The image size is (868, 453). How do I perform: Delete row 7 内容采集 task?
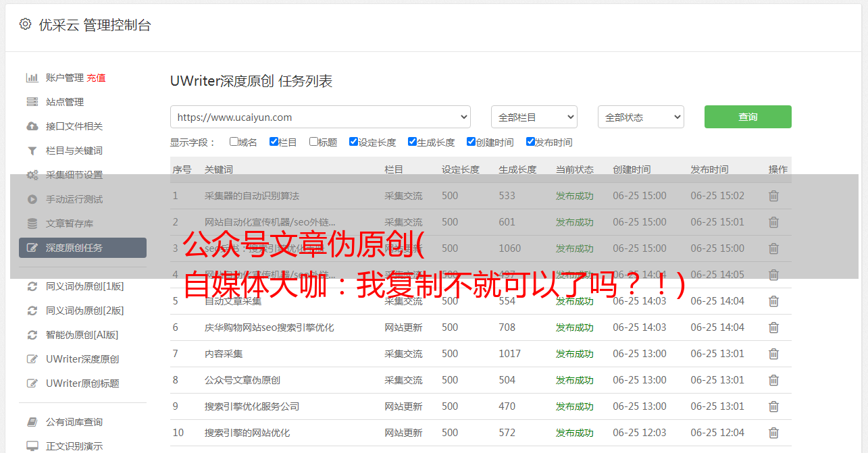click(x=773, y=354)
